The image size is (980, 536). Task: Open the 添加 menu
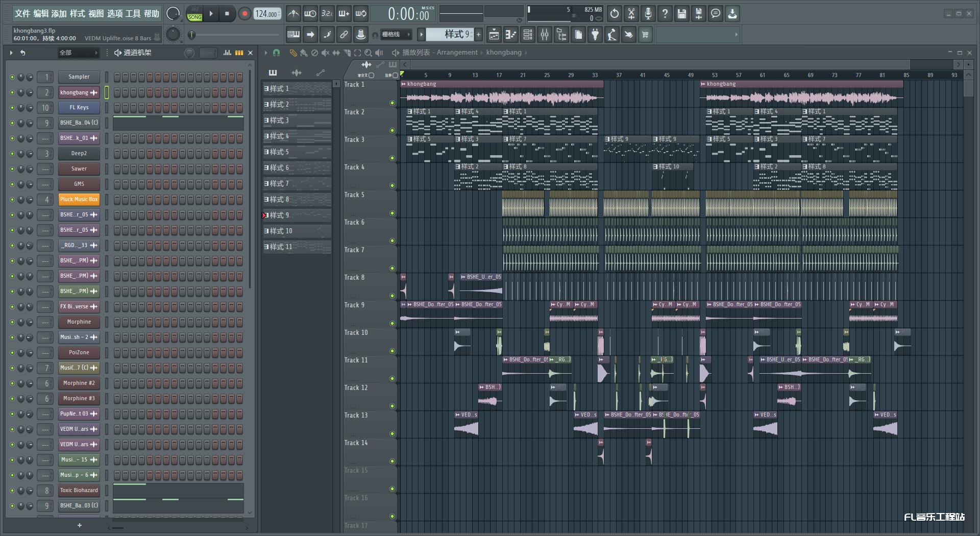(x=59, y=14)
